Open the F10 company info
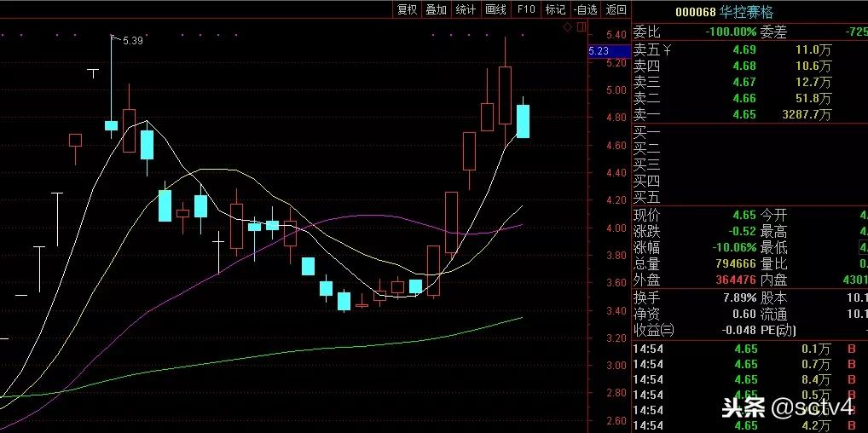Screen dimensions: 868x433 [526, 9]
